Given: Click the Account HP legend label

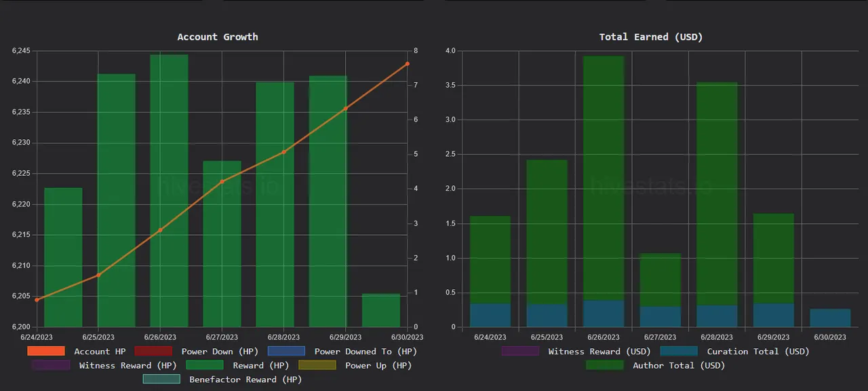Looking at the screenshot, I should (x=100, y=351).
